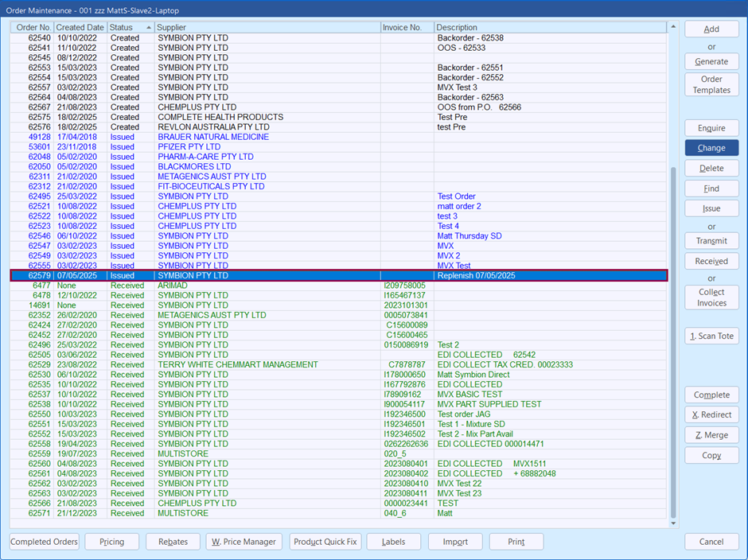Sort by the Status column header

point(130,27)
